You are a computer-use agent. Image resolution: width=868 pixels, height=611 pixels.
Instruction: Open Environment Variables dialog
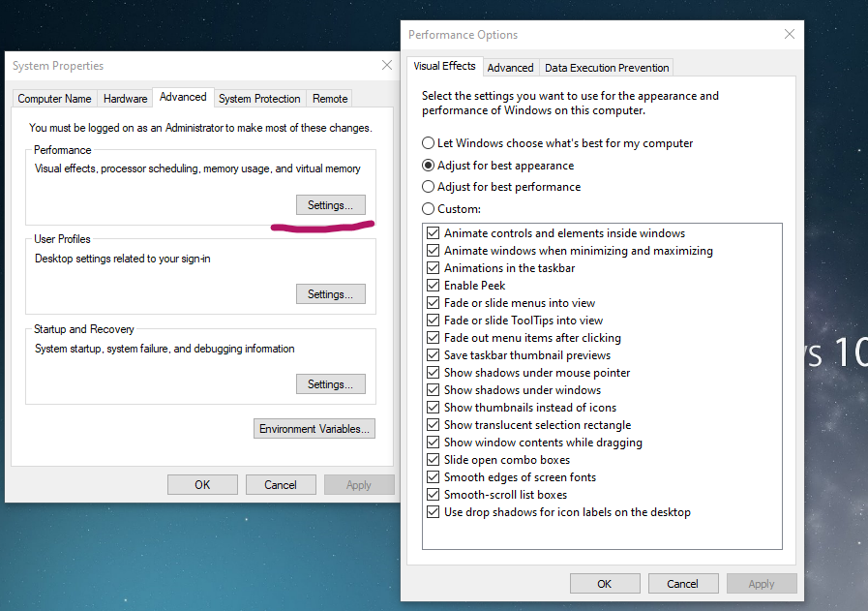point(314,429)
